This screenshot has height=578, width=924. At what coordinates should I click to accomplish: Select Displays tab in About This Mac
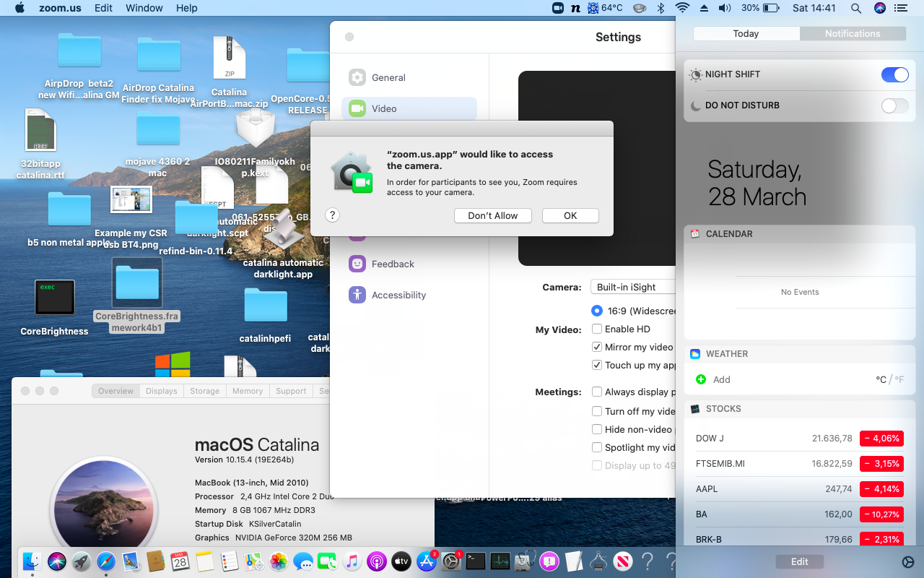[161, 391]
